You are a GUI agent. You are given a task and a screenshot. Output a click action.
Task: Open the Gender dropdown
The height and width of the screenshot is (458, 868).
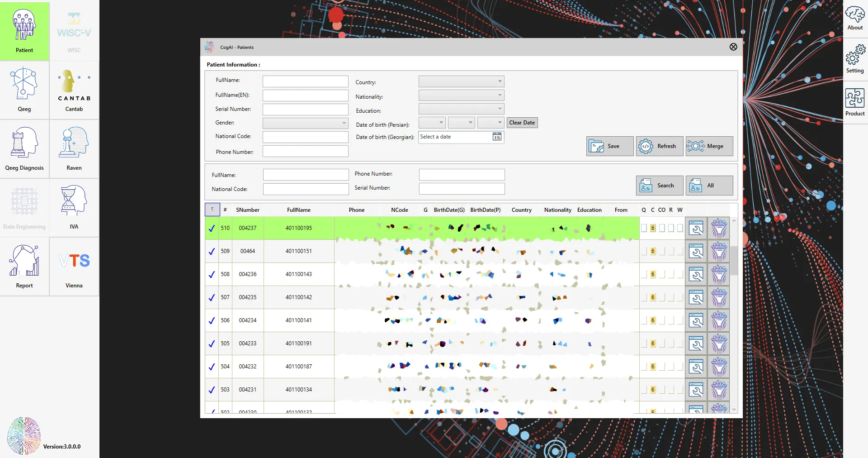point(305,123)
